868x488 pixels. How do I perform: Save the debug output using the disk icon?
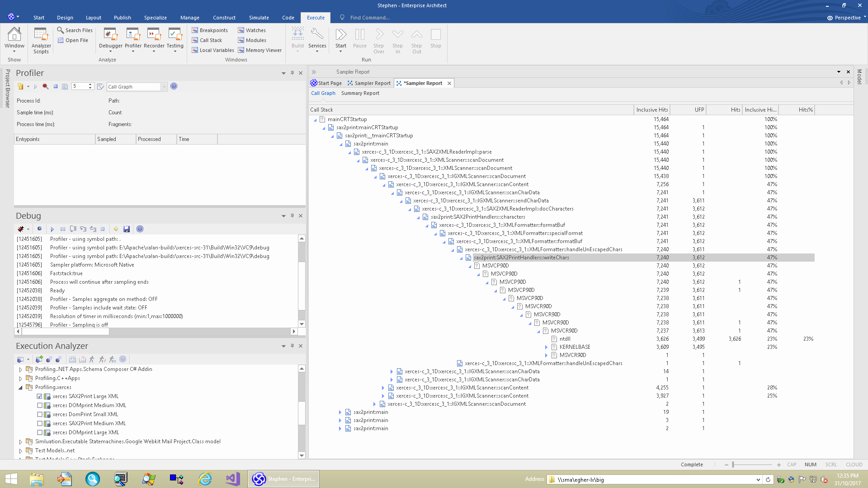pos(127,229)
